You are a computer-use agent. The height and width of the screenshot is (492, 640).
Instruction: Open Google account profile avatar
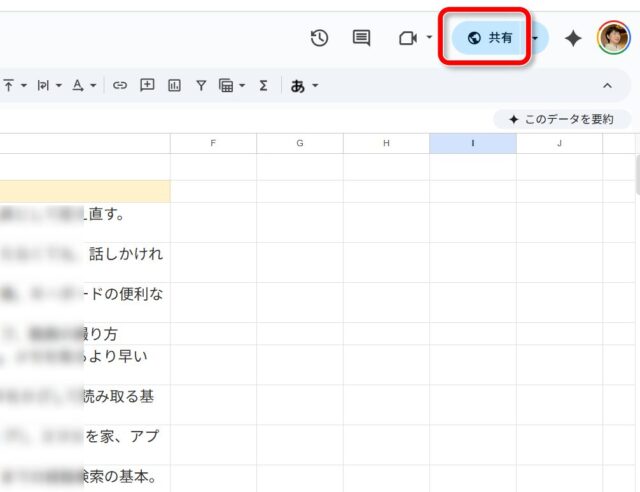click(613, 38)
